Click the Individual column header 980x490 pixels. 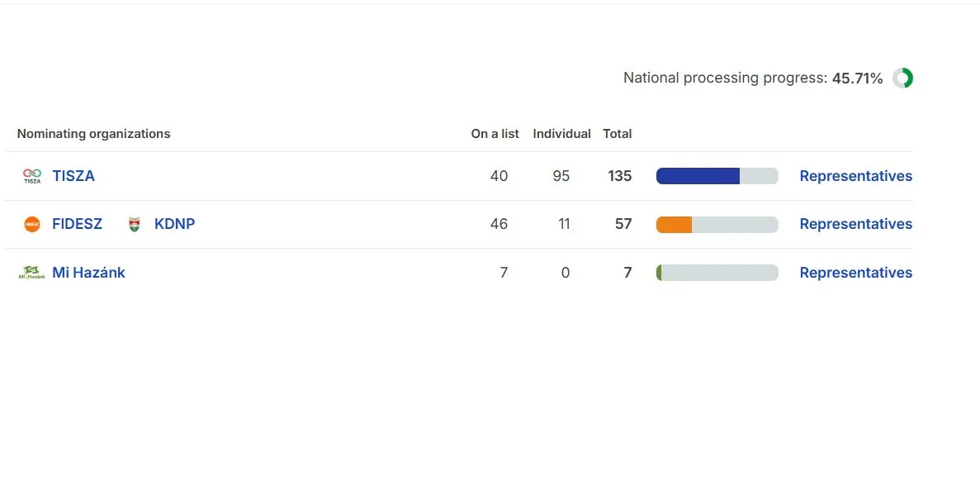pyautogui.click(x=561, y=134)
